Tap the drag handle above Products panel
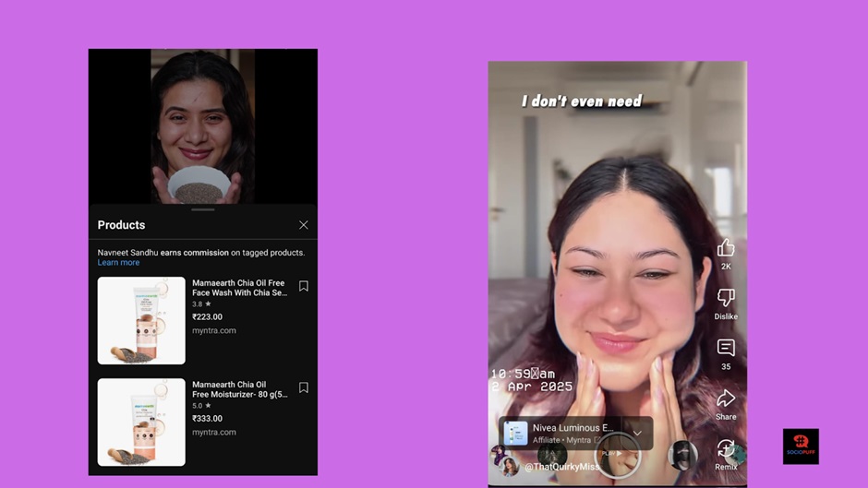Image resolution: width=868 pixels, height=488 pixels. click(202, 209)
